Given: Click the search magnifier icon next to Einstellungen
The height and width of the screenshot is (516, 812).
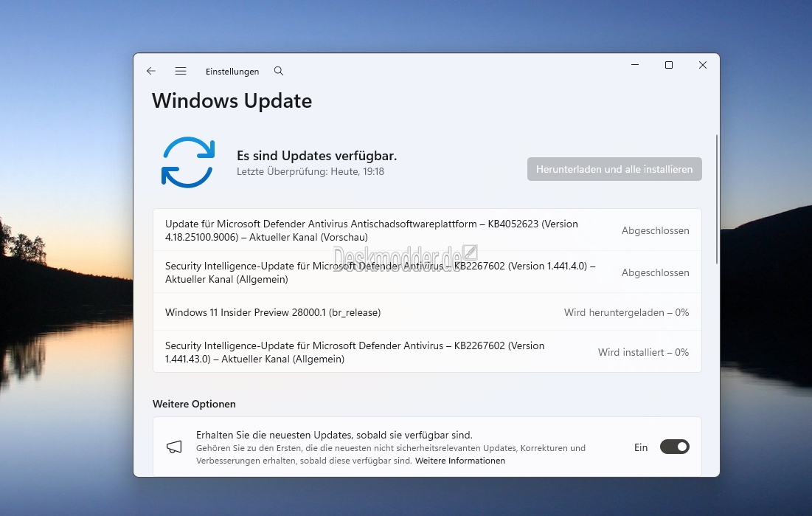Looking at the screenshot, I should [x=279, y=71].
